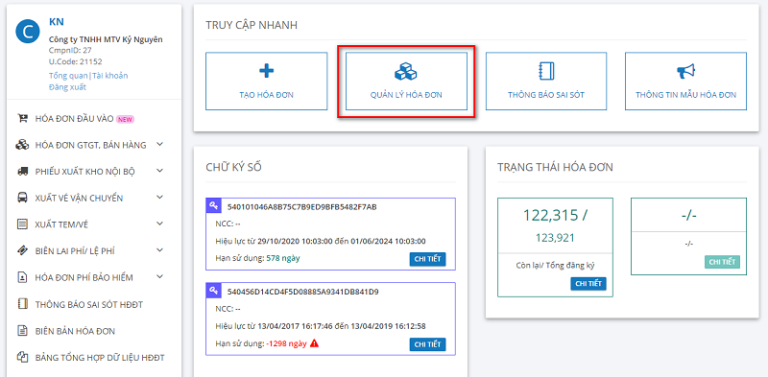Viewport: 768px width, 377px height.
Task: Open Biên bản hóa đơn menu label
Action: (x=75, y=331)
